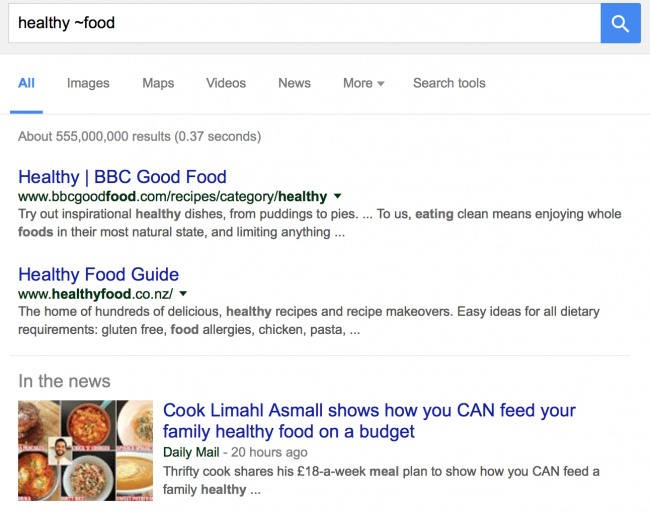Switch to the Images tab
This screenshot has width=650, height=513.
tap(88, 83)
